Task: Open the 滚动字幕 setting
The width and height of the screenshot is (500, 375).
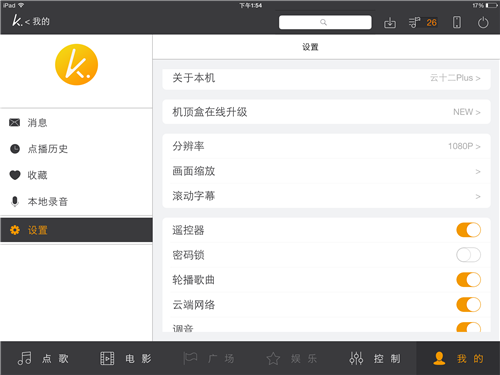Action: [326, 196]
